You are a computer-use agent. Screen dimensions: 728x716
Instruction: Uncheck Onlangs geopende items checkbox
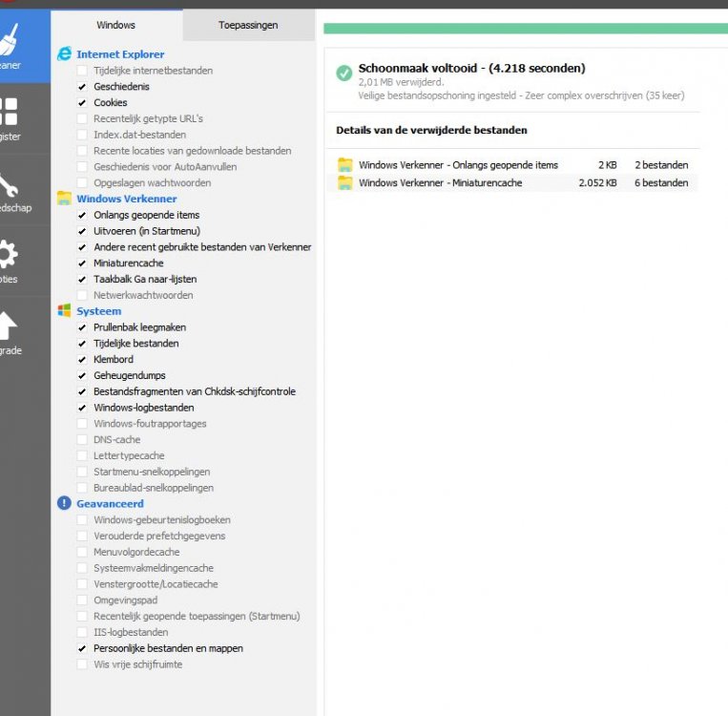click(x=82, y=215)
